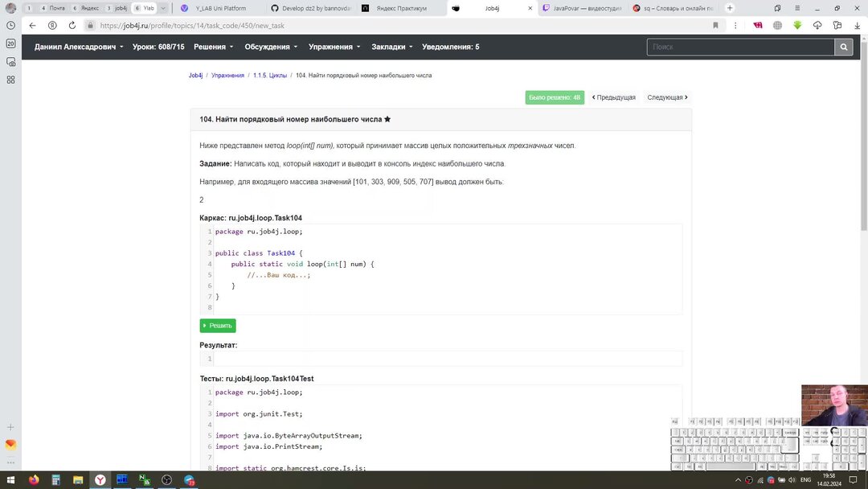868x489 pixels.
Task: Open the Обсуждения dropdown menu
Action: tap(272, 47)
